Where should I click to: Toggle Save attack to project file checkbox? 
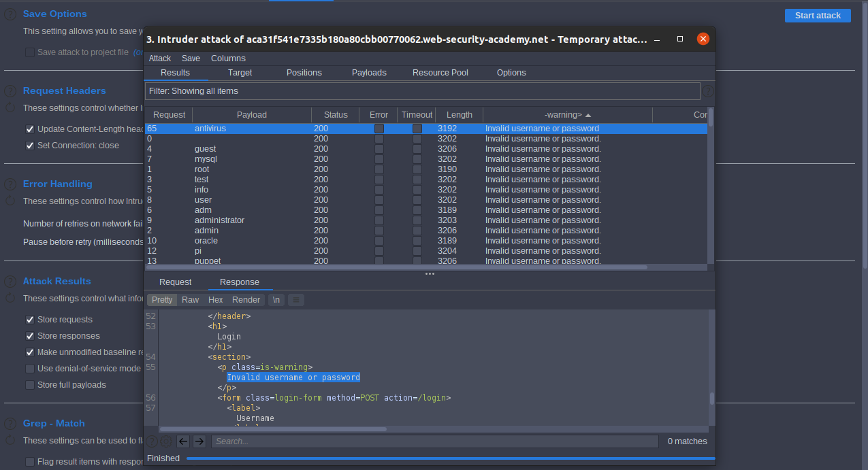[30, 52]
